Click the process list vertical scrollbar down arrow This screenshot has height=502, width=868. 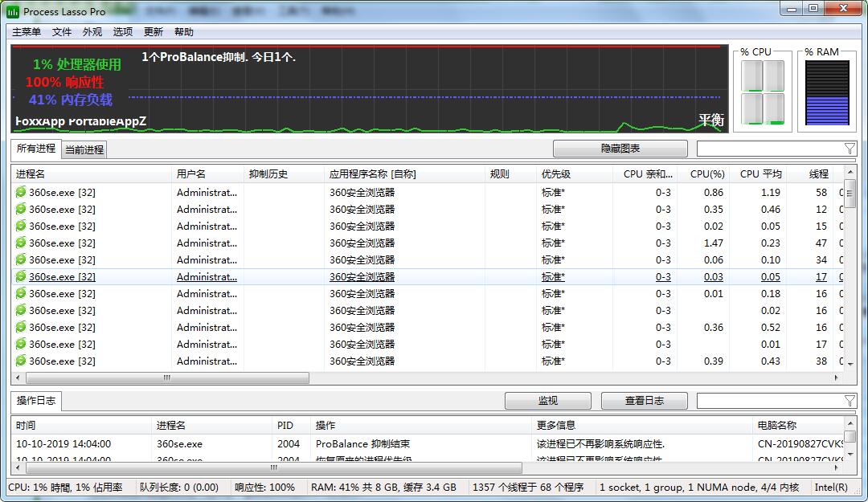pos(850,365)
